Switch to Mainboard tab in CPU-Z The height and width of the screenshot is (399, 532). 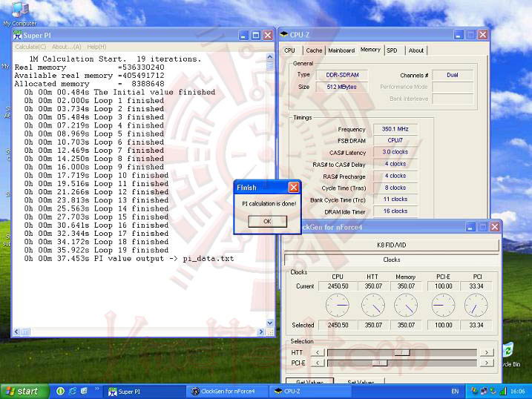click(341, 50)
